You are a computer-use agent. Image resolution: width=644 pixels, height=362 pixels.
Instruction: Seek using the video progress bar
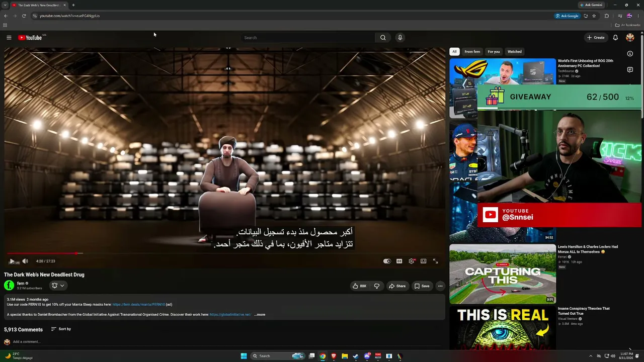[224, 253]
